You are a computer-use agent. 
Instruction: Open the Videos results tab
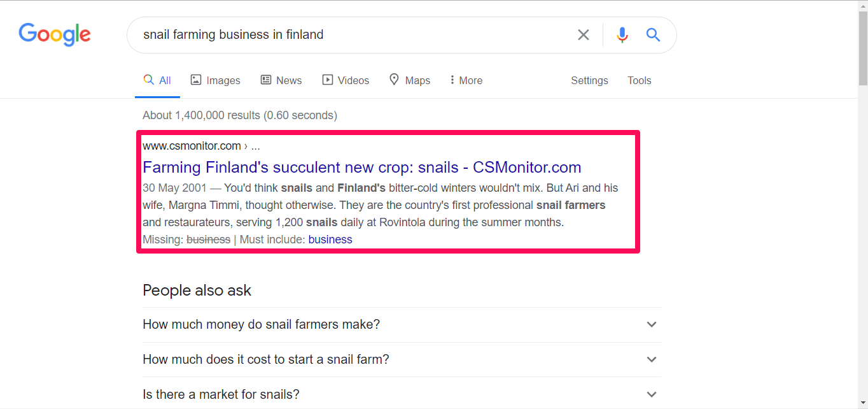pyautogui.click(x=346, y=80)
